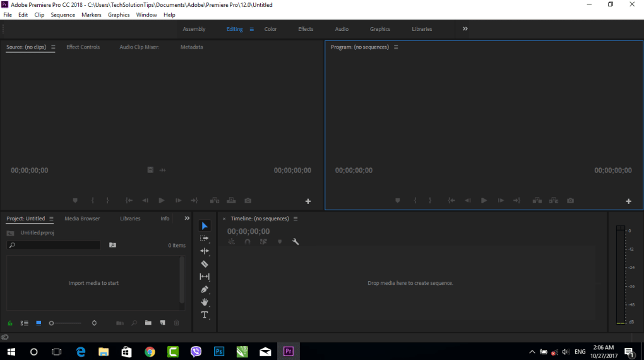644x360 pixels.
Task: Play the Source monitor
Action: click(162, 201)
